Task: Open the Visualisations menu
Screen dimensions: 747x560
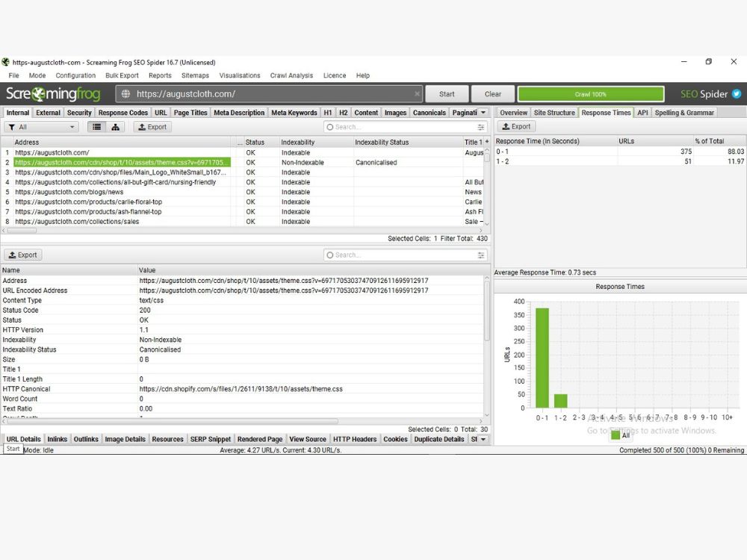Action: click(240, 75)
